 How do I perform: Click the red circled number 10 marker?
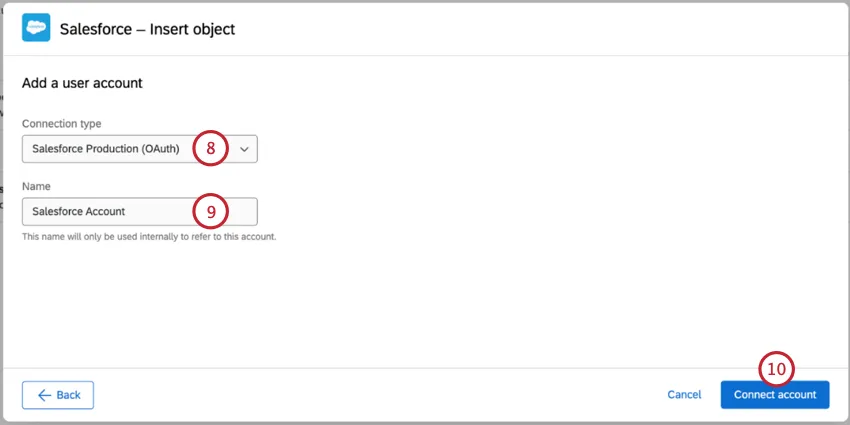777,368
